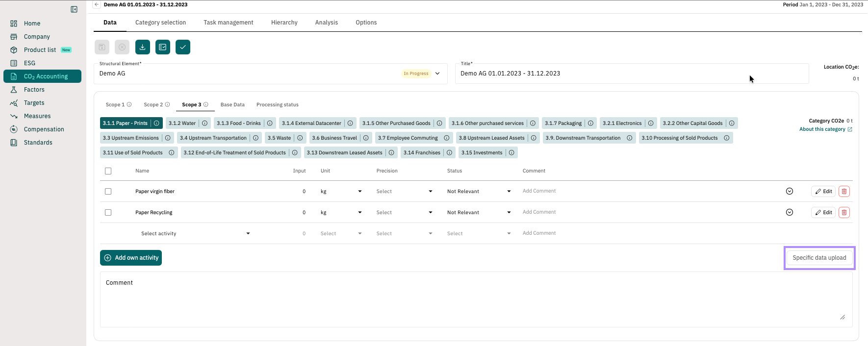Select 3.2.1 Electronics category
This screenshot has width=868, height=346.
coord(622,123)
